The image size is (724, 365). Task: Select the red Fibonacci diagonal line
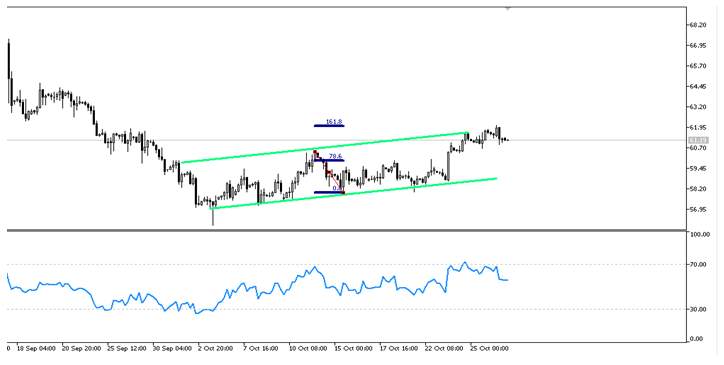[329, 171]
